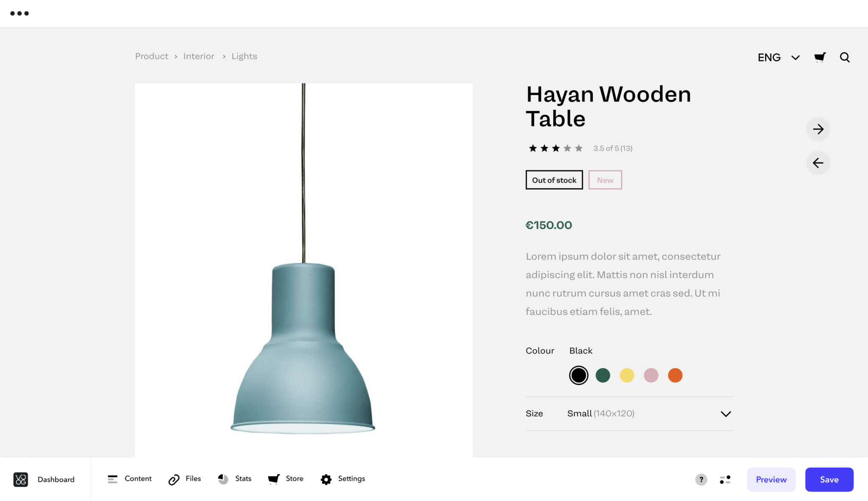Click the Dashboard logo icon
This screenshot has width=868, height=501.
tap(21, 479)
